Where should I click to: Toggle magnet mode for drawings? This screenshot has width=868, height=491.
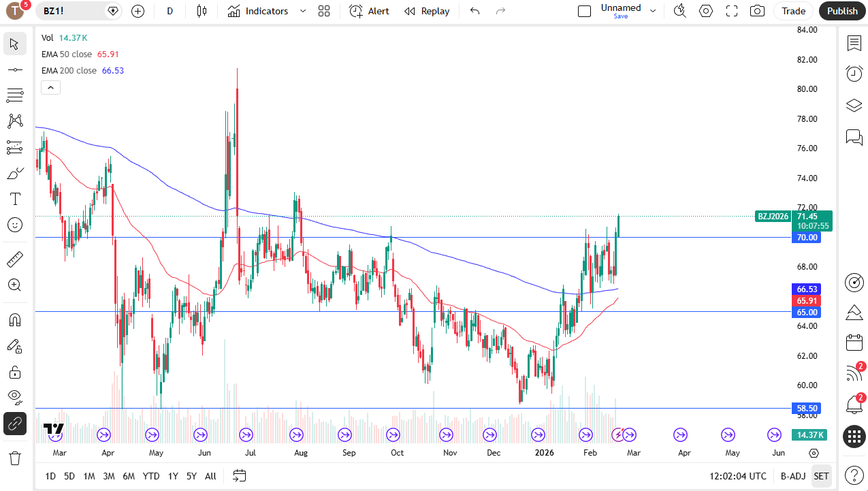15,319
